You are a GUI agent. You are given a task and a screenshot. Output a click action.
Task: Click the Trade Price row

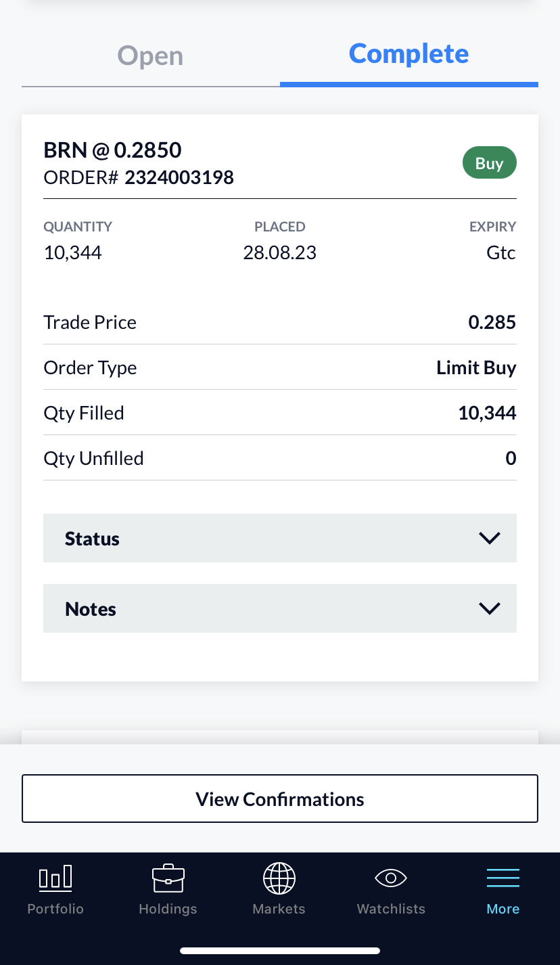click(x=279, y=322)
